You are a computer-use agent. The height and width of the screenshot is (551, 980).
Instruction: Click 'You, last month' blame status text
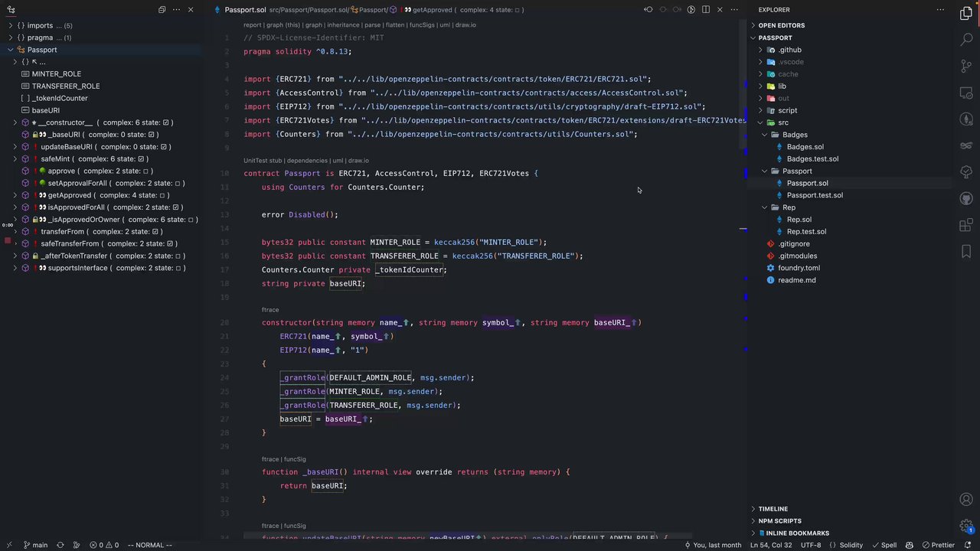tap(712, 545)
